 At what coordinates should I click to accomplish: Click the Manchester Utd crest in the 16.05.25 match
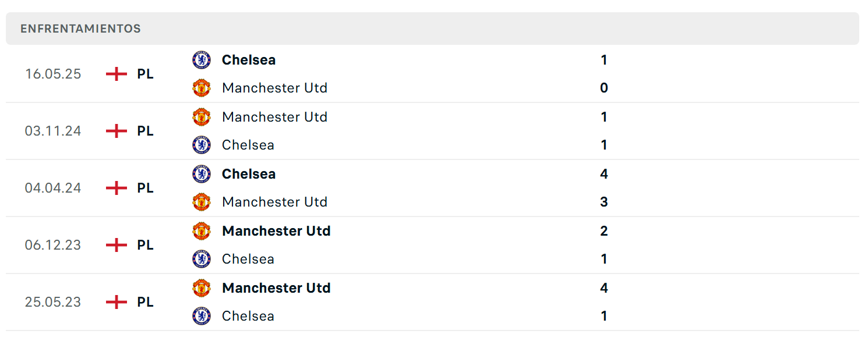tap(202, 88)
